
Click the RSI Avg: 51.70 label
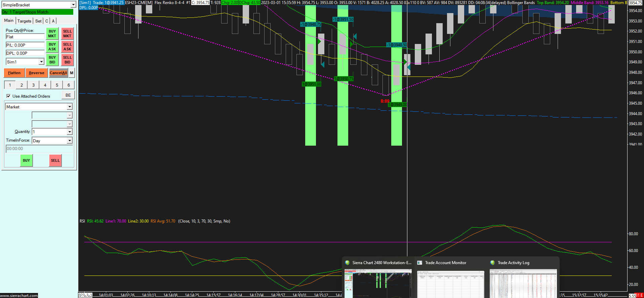click(163, 221)
